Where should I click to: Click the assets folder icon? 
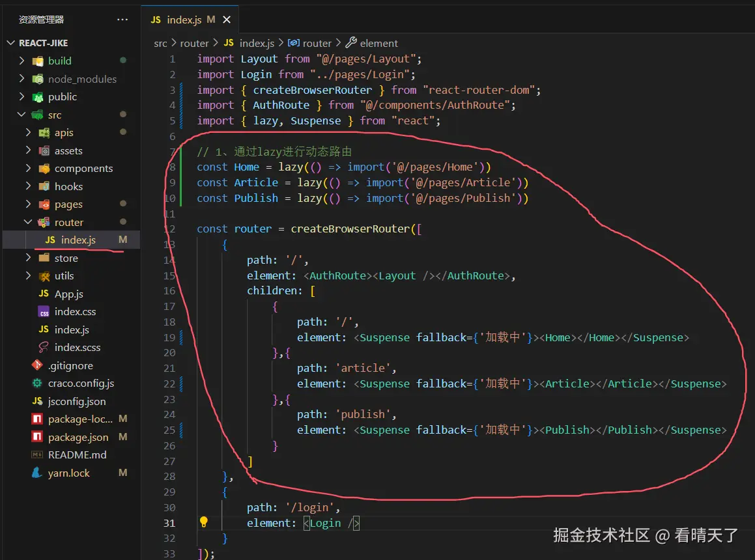click(x=44, y=150)
